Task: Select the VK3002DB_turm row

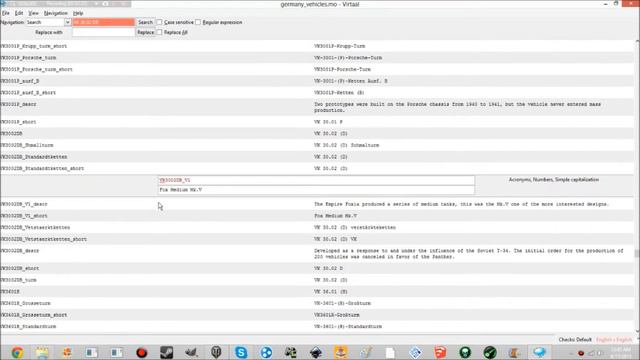Action: tap(317, 280)
